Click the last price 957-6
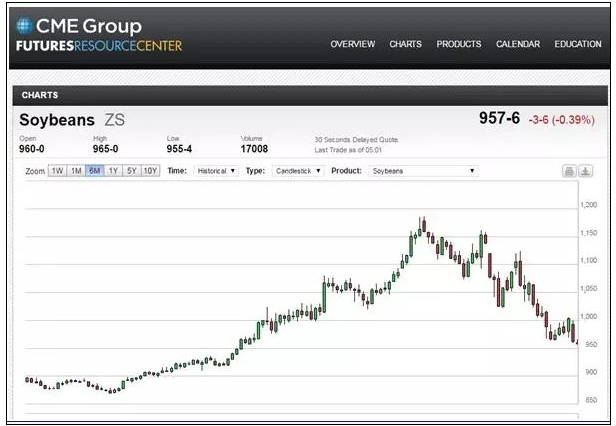The width and height of the screenshot is (616, 426). [x=499, y=118]
